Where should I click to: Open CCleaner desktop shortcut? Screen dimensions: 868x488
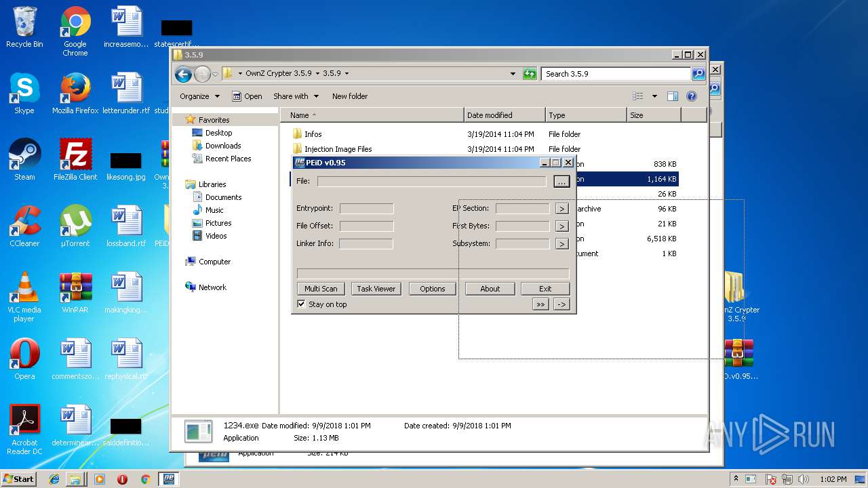pos(24,226)
